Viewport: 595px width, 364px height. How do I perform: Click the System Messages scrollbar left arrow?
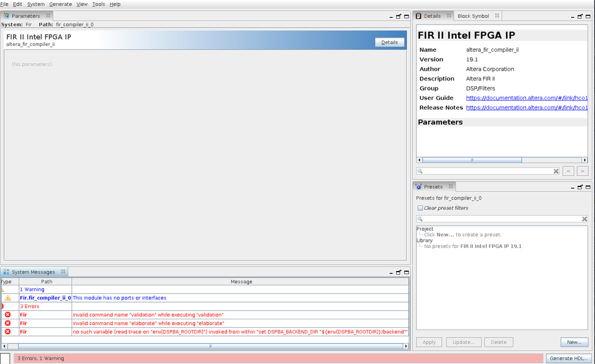4,346
